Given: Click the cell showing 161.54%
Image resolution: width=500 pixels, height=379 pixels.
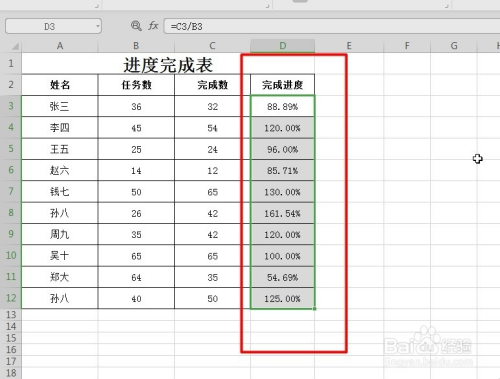Looking at the screenshot, I should pyautogui.click(x=282, y=213).
